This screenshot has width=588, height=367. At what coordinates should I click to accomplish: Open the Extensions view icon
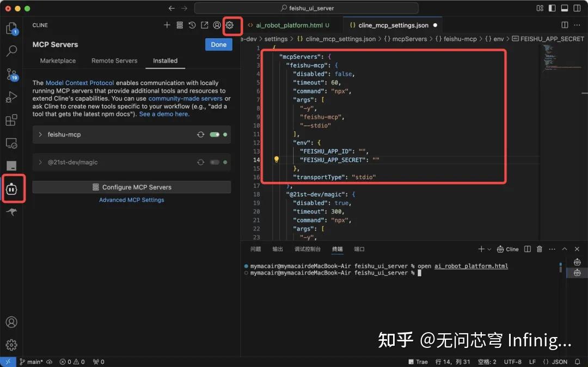(x=12, y=120)
